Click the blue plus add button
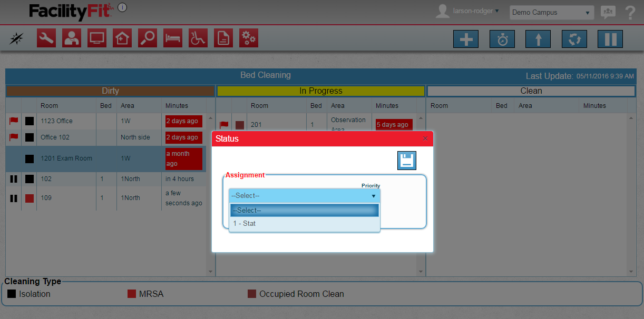Screen dimensions: 644x319 click(466, 39)
